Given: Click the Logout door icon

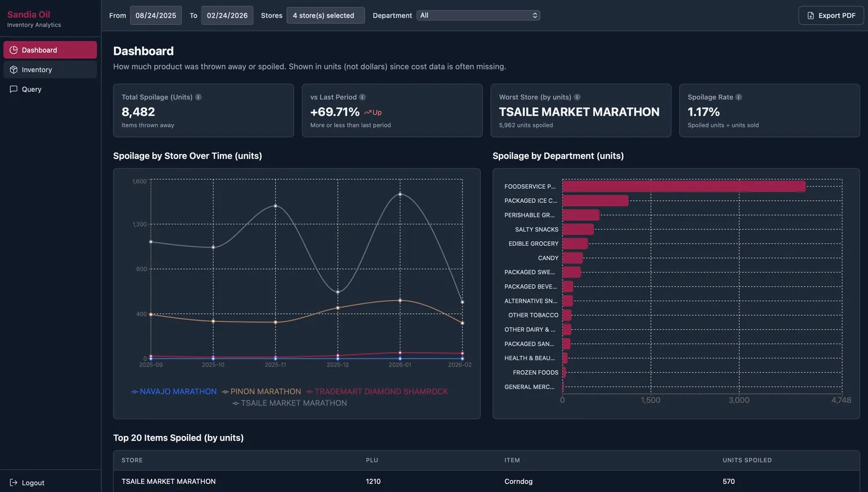Looking at the screenshot, I should [13, 483].
